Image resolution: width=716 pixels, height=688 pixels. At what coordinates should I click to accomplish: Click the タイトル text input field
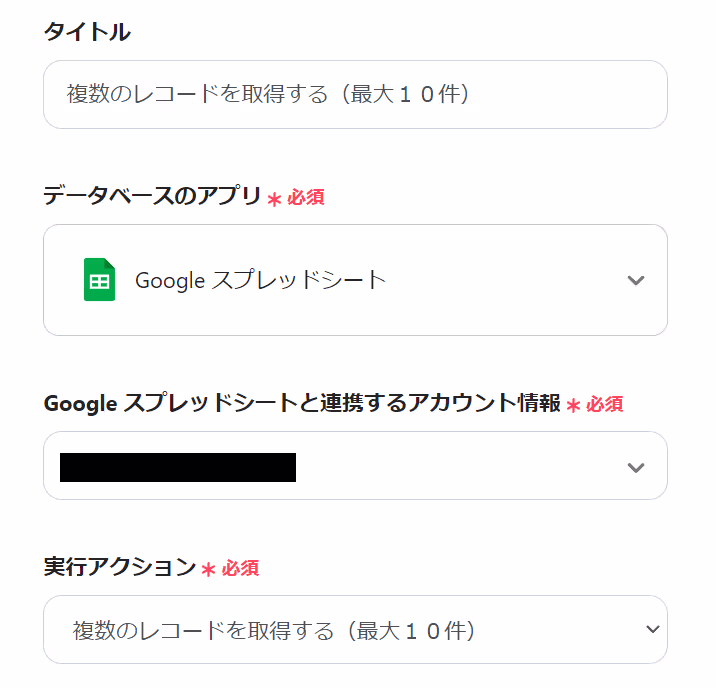click(355, 95)
